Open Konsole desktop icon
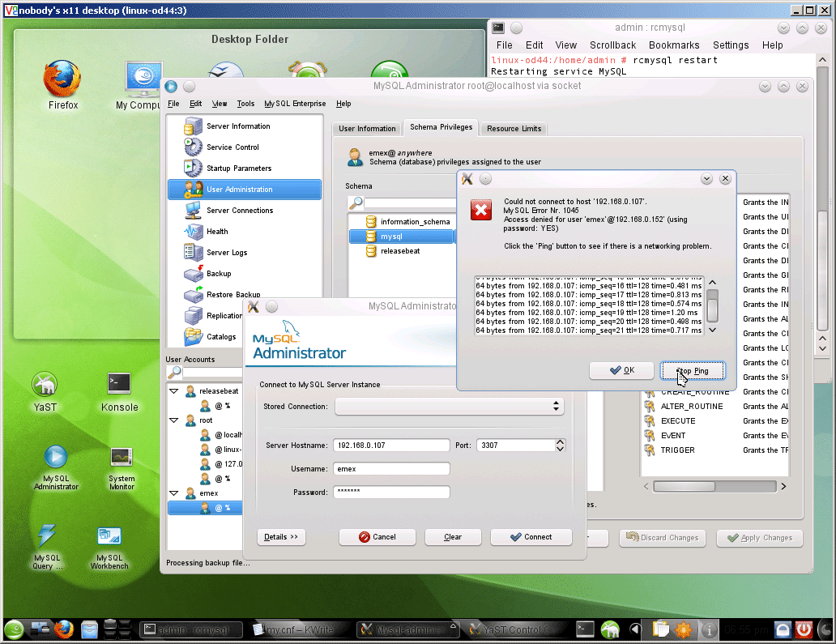 click(119, 392)
